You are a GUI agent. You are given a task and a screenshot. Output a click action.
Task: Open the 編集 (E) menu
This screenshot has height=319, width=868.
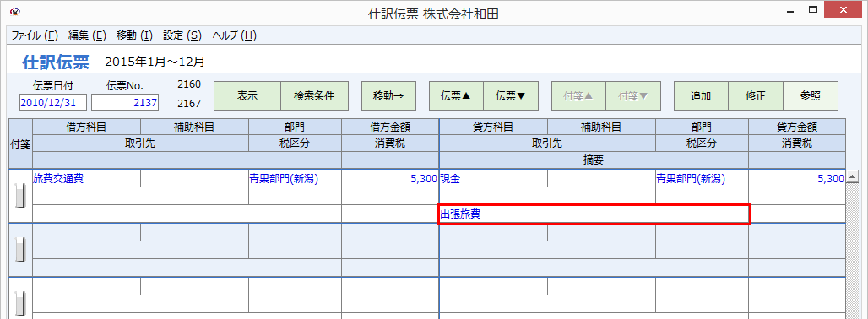click(x=87, y=36)
